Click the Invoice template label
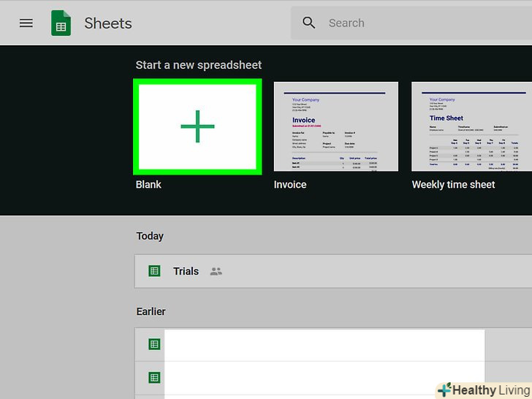Image resolution: width=532 pixels, height=399 pixels. pyautogui.click(x=290, y=185)
